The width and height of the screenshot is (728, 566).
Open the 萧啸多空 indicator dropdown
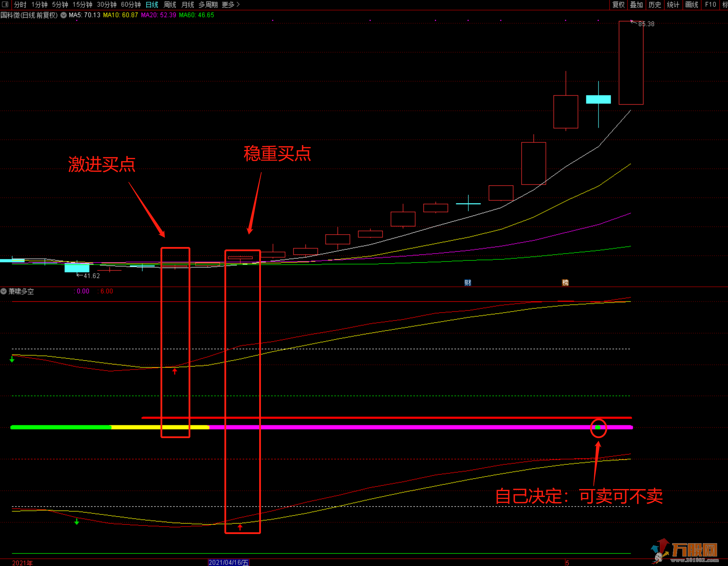click(x=4, y=291)
